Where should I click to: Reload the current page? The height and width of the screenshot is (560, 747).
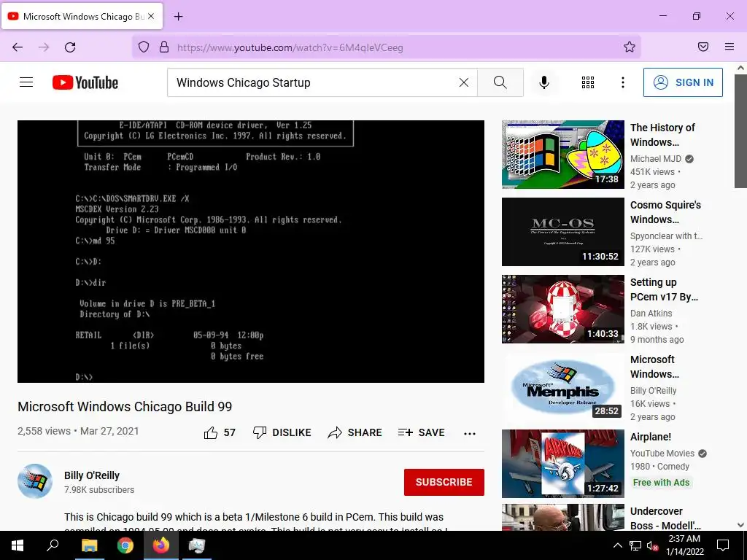pos(70,47)
